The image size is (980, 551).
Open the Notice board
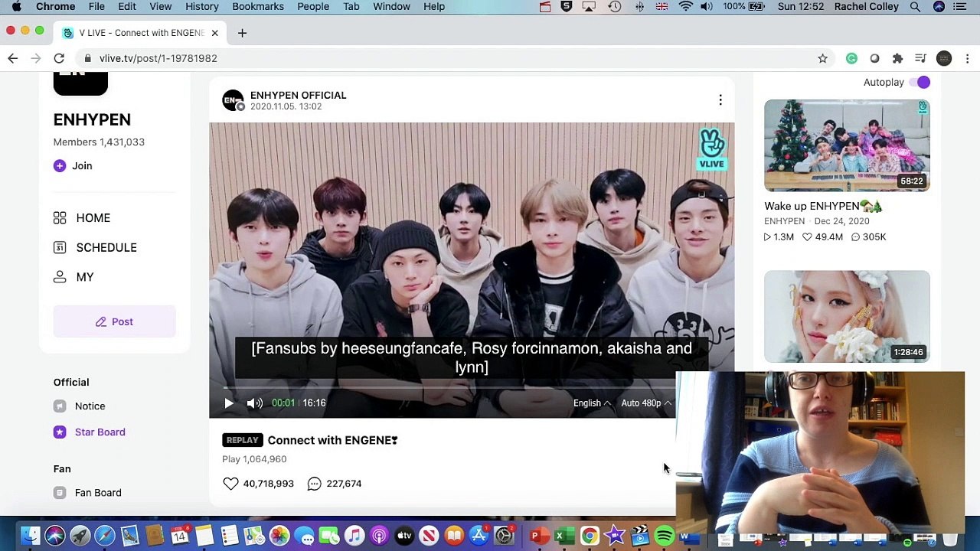click(80, 406)
